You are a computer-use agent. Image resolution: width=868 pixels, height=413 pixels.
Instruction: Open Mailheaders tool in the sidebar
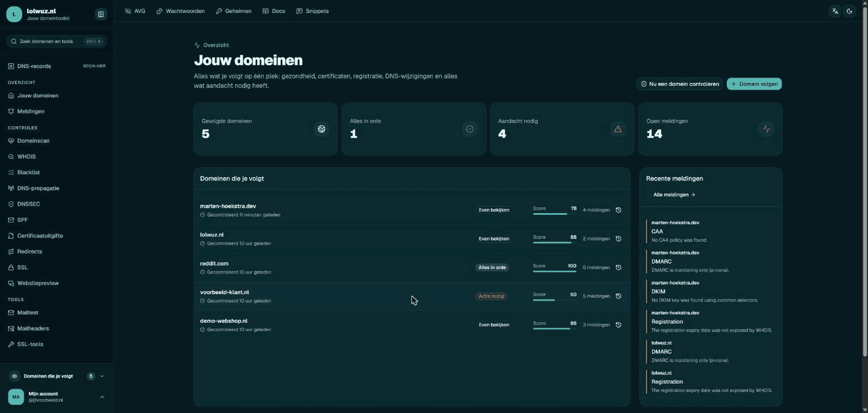(x=56, y=329)
